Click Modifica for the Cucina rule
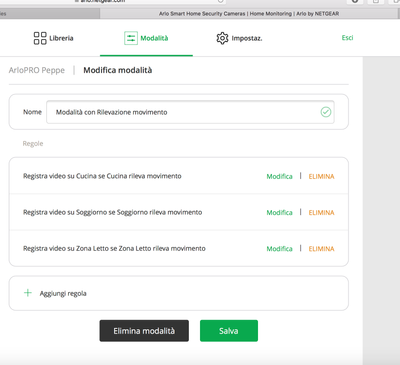The height and width of the screenshot is (365, 400). pyautogui.click(x=279, y=176)
